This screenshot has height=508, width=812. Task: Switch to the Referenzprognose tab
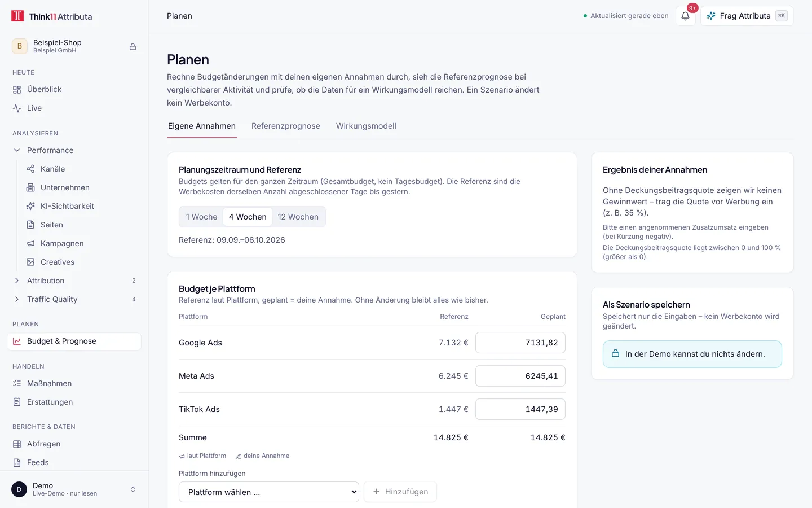click(286, 126)
